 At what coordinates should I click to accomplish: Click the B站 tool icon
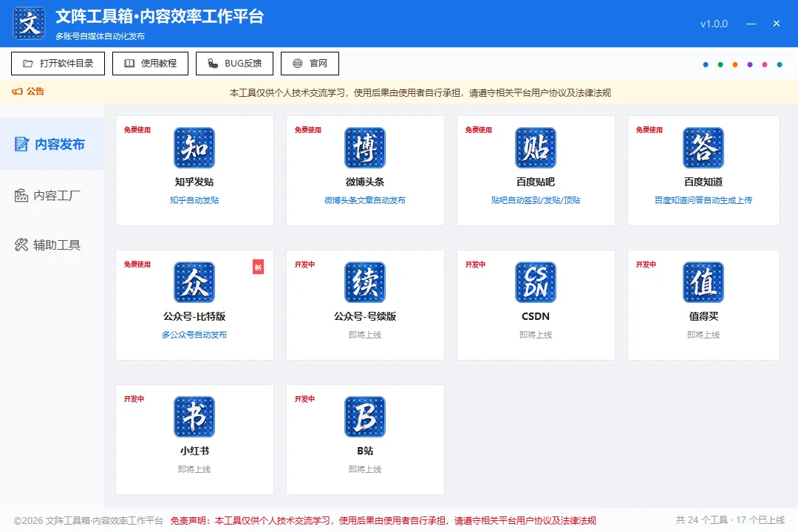click(x=365, y=417)
